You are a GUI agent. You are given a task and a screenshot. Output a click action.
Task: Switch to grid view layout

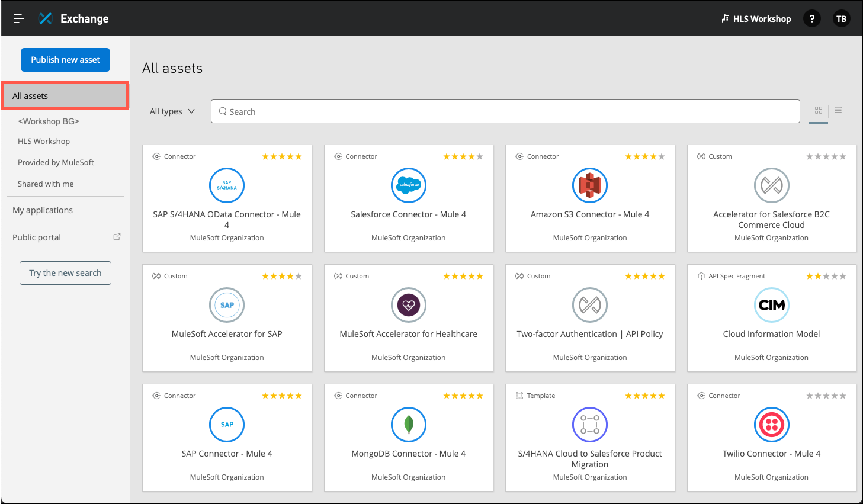[x=819, y=110]
